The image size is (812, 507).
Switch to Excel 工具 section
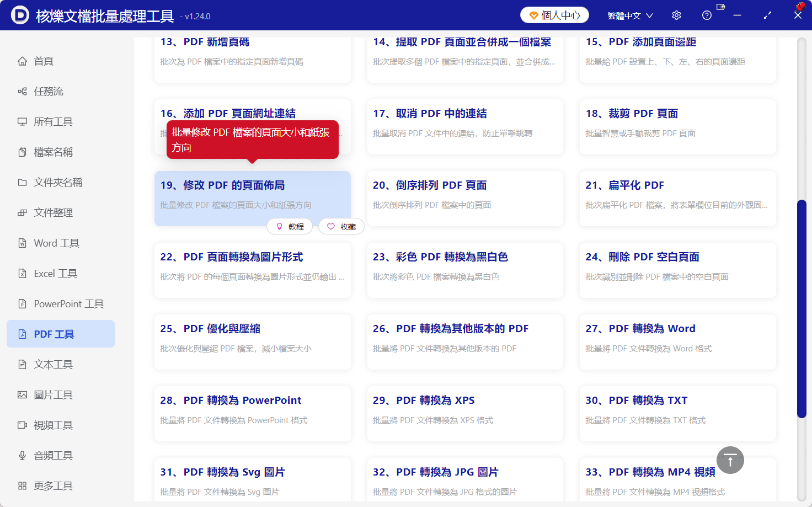[61, 274]
